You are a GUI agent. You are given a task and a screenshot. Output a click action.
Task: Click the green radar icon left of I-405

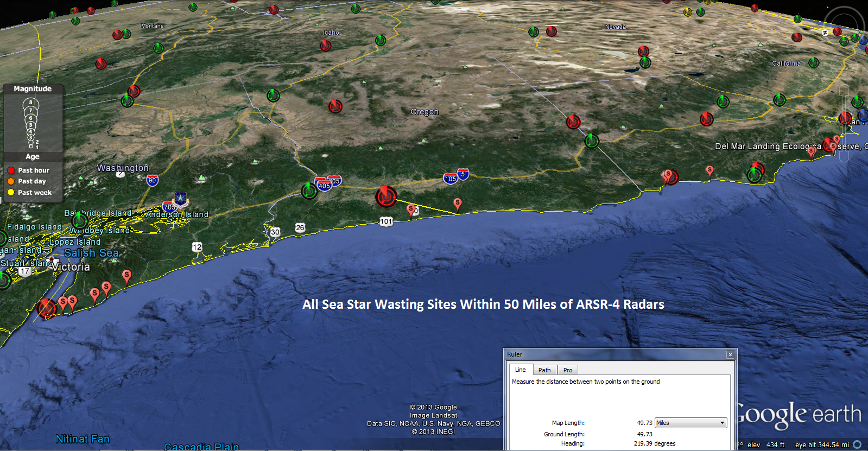309,191
